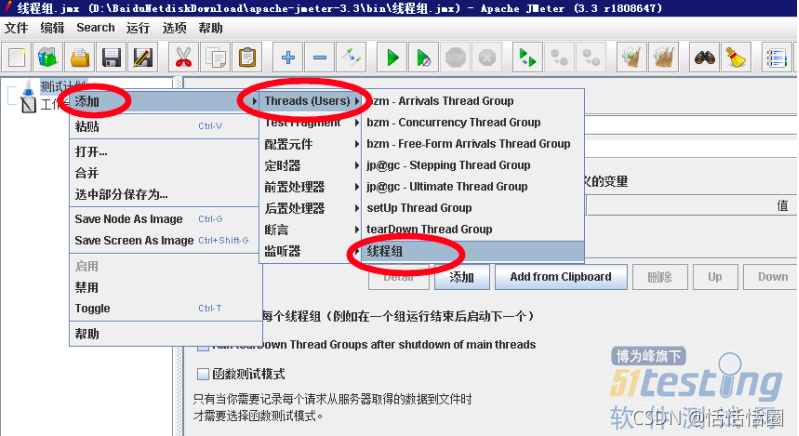The height and width of the screenshot is (436, 799).
Task: Click Add from Clipboard button
Action: (561, 277)
